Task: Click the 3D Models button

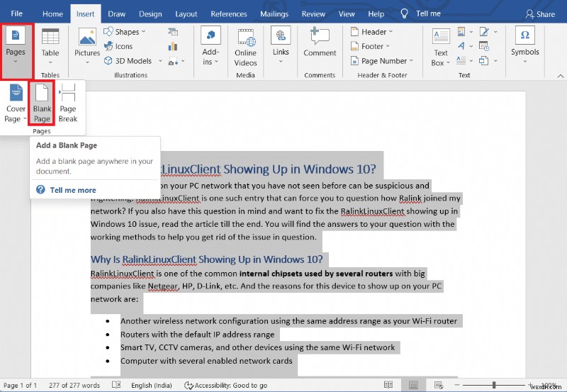Action: click(128, 61)
